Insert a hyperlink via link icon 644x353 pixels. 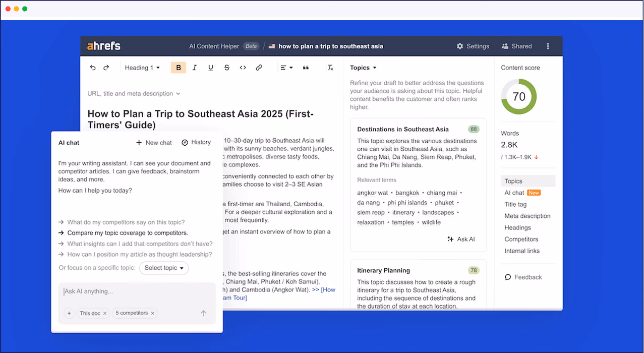[259, 68]
